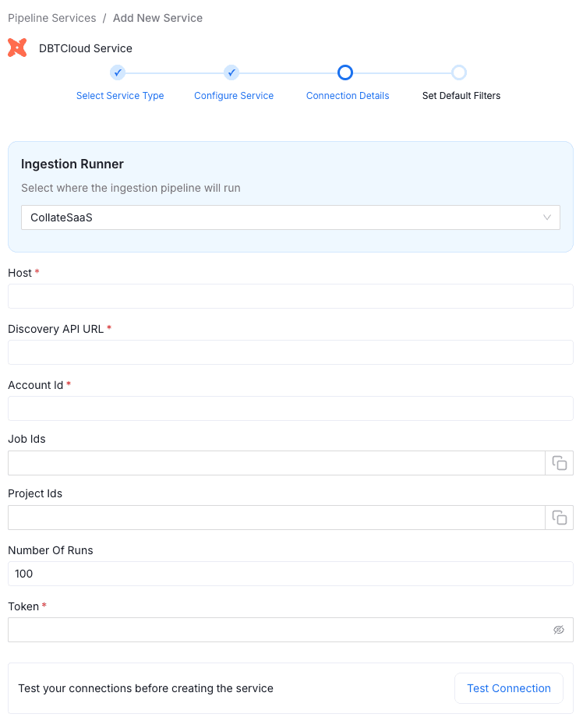Click into the Discovery API URL field
The height and width of the screenshot is (728, 583).
(x=290, y=352)
